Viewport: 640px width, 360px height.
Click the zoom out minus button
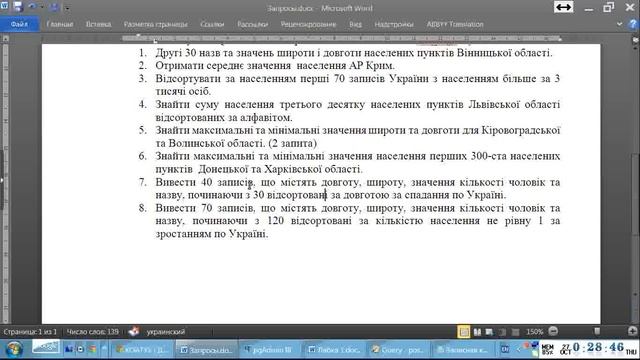pyautogui.click(x=553, y=331)
